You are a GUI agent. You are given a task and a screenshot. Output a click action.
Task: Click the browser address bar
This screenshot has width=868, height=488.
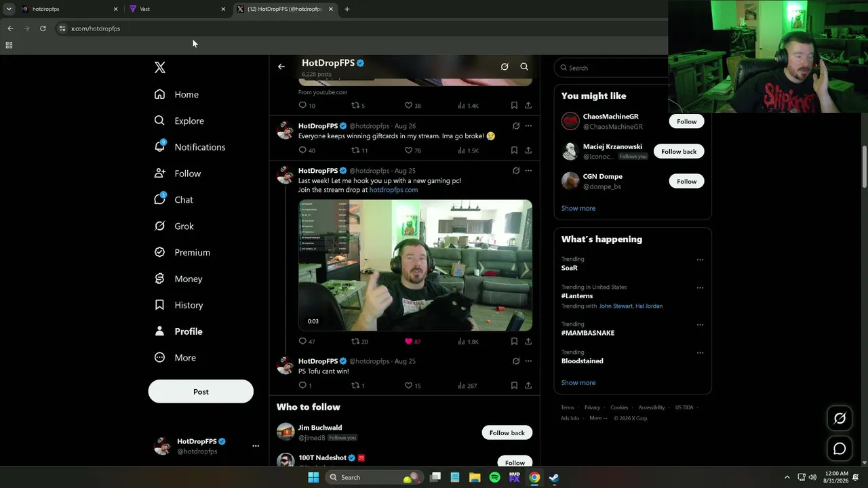click(x=359, y=28)
